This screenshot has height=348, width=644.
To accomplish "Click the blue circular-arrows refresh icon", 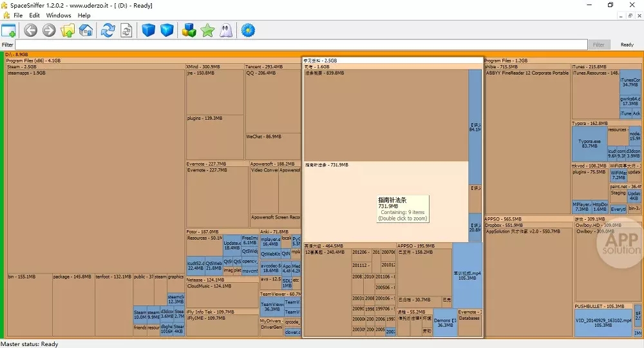I will [108, 30].
